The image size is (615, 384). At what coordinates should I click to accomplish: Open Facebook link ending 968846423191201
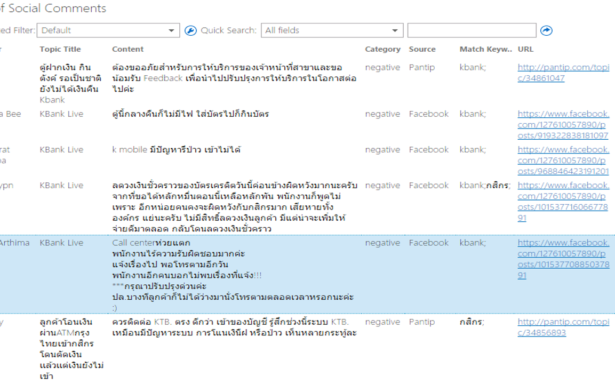click(x=563, y=160)
